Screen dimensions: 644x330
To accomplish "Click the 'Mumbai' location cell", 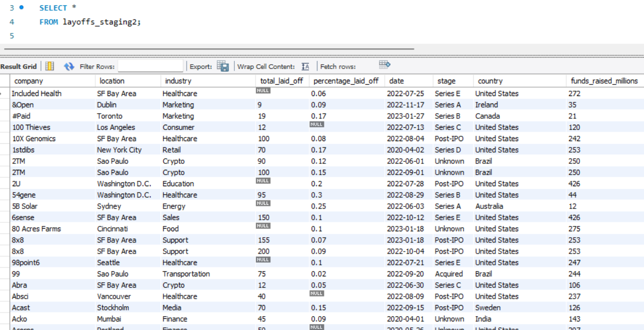I will tap(128, 319).
